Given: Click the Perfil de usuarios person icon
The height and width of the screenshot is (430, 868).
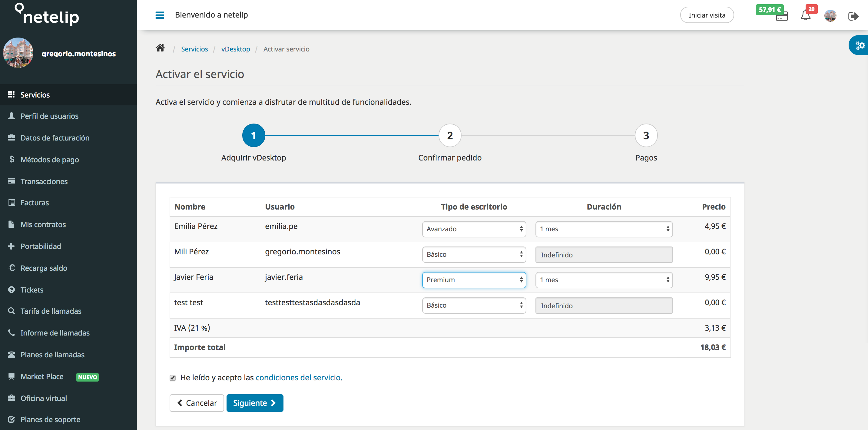Looking at the screenshot, I should coord(12,116).
